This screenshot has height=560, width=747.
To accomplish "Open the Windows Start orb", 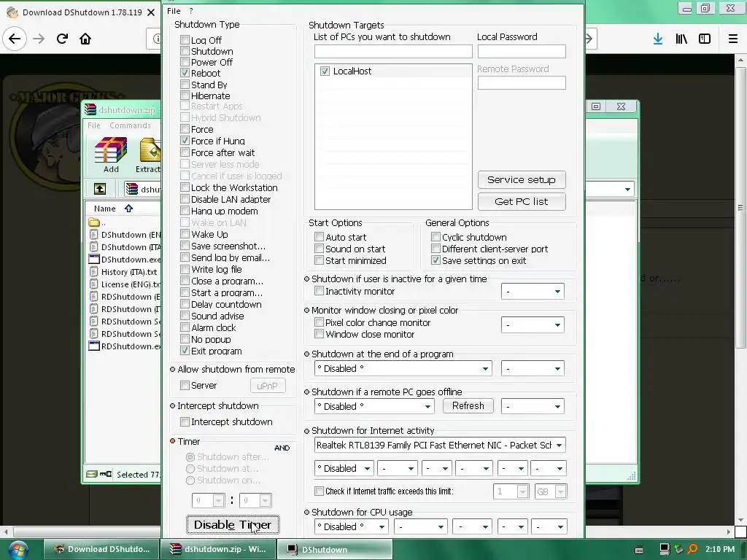I will point(18,550).
